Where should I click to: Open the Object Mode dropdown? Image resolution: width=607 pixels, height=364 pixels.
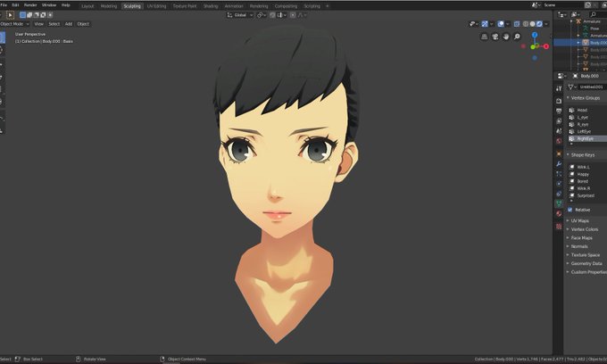point(14,24)
